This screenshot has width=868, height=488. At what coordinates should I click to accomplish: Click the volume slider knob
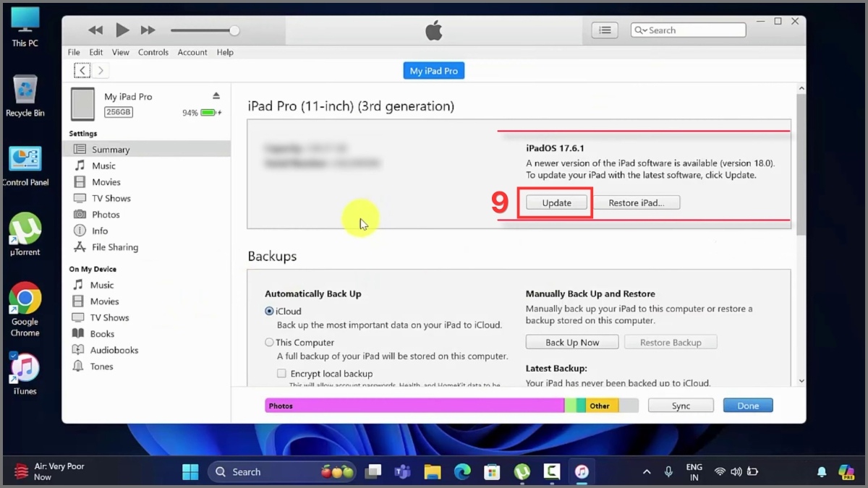[x=234, y=30]
